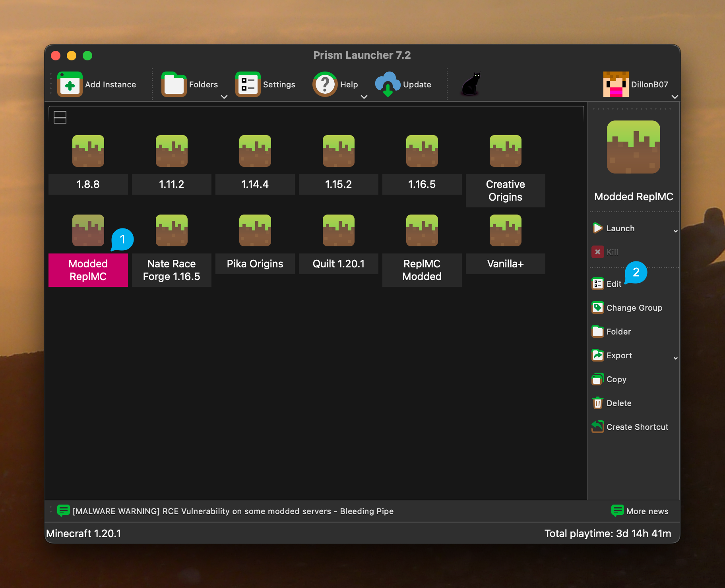Select the Nate Race Forge 1.16.5 icon
Image resolution: width=725 pixels, height=588 pixels.
(x=172, y=230)
